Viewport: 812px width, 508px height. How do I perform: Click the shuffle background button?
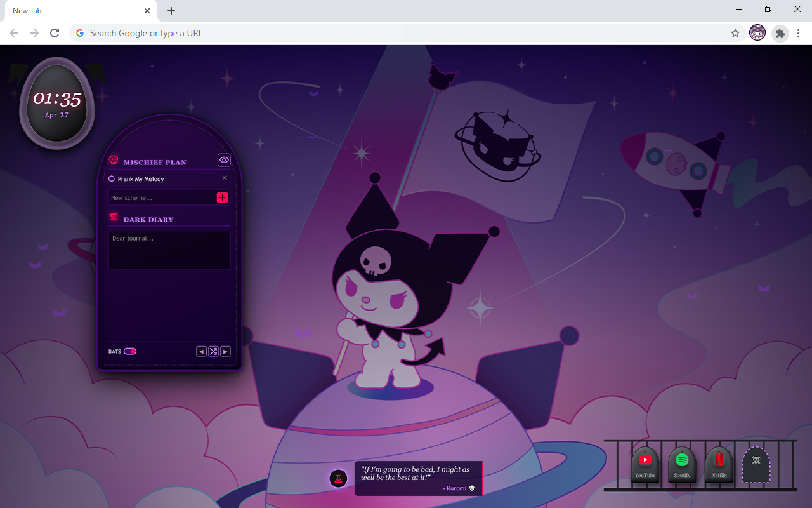click(213, 351)
